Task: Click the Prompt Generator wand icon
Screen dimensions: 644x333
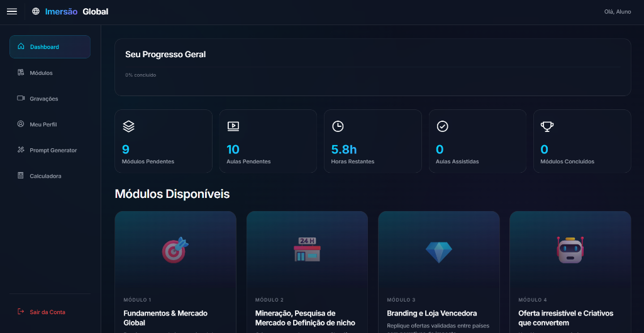Action: [x=21, y=150]
